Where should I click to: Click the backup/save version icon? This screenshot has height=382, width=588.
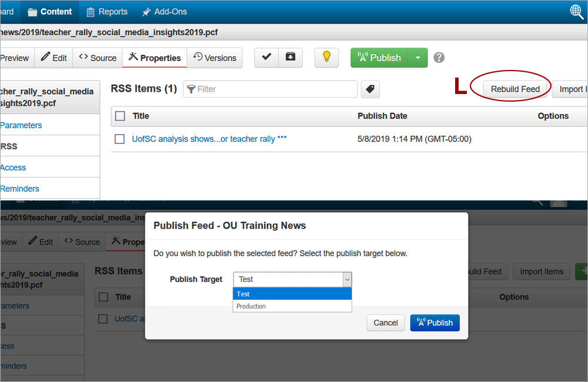tap(290, 58)
